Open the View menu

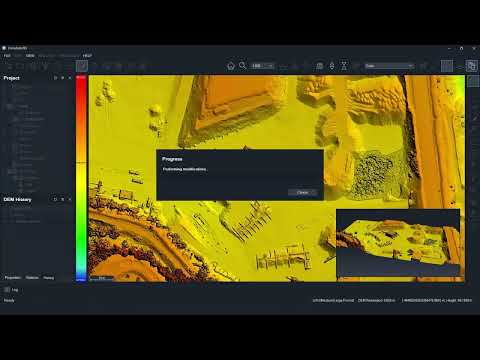pos(30,56)
